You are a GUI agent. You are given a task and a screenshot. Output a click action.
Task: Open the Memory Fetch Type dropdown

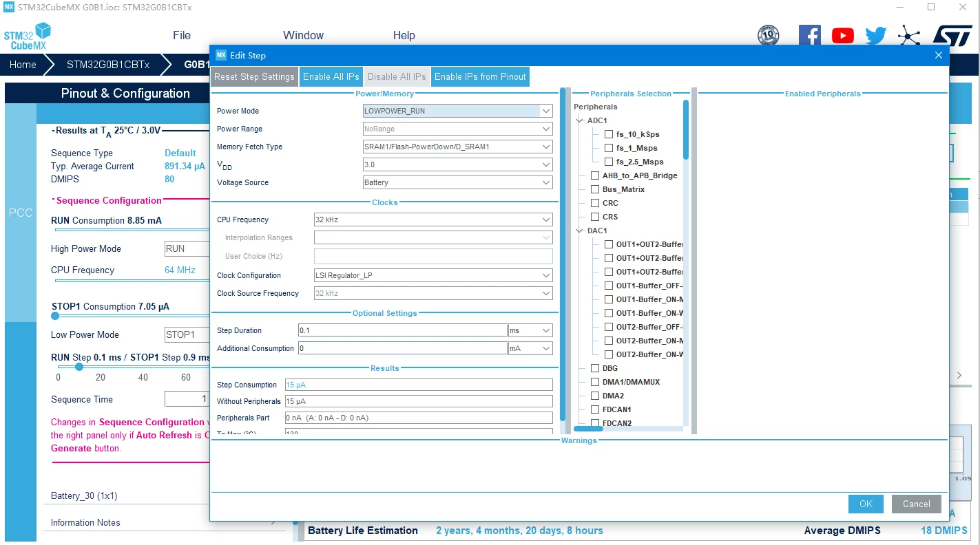click(x=546, y=147)
